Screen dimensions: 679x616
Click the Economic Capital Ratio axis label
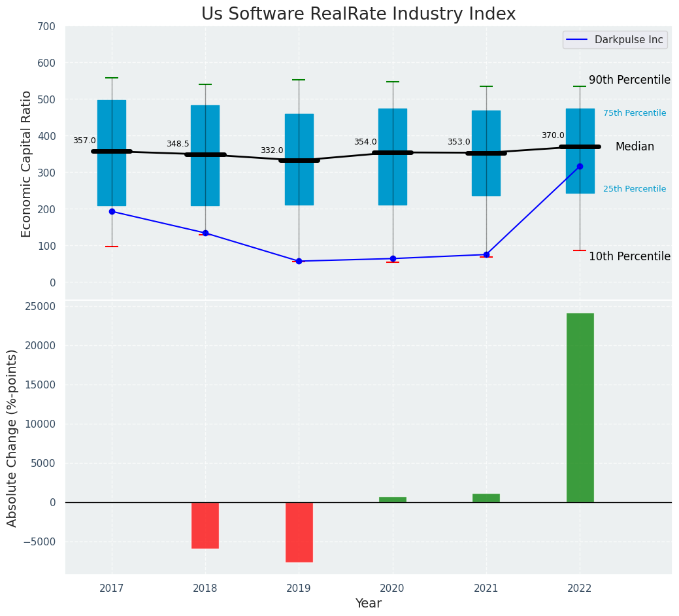click(27, 163)
